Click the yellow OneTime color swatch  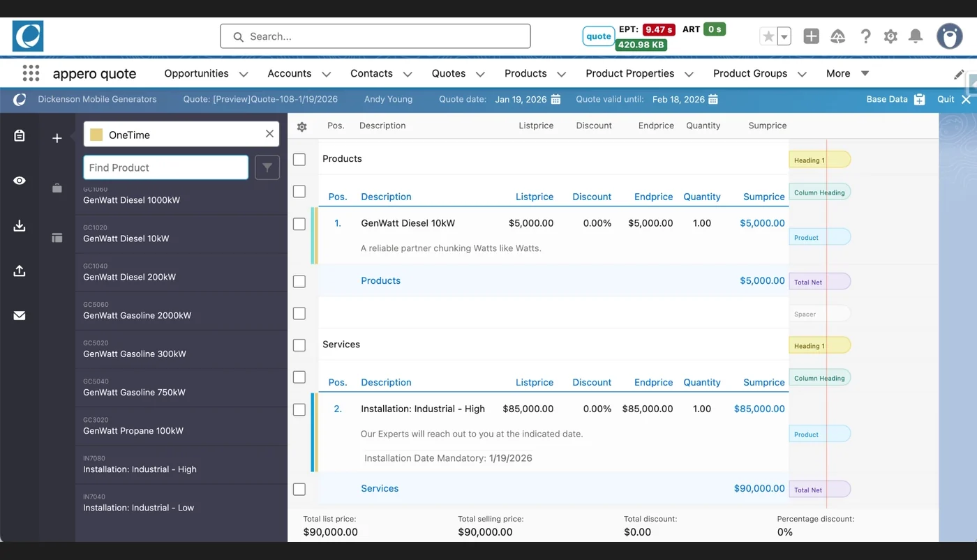point(96,135)
